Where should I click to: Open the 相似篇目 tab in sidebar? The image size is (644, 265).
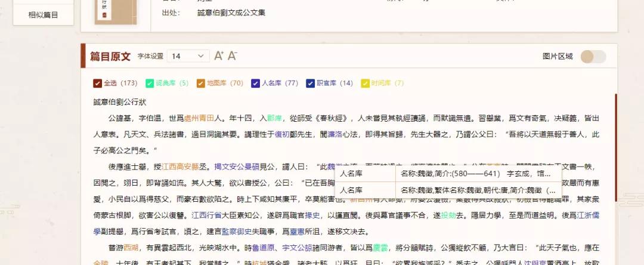(44, 15)
